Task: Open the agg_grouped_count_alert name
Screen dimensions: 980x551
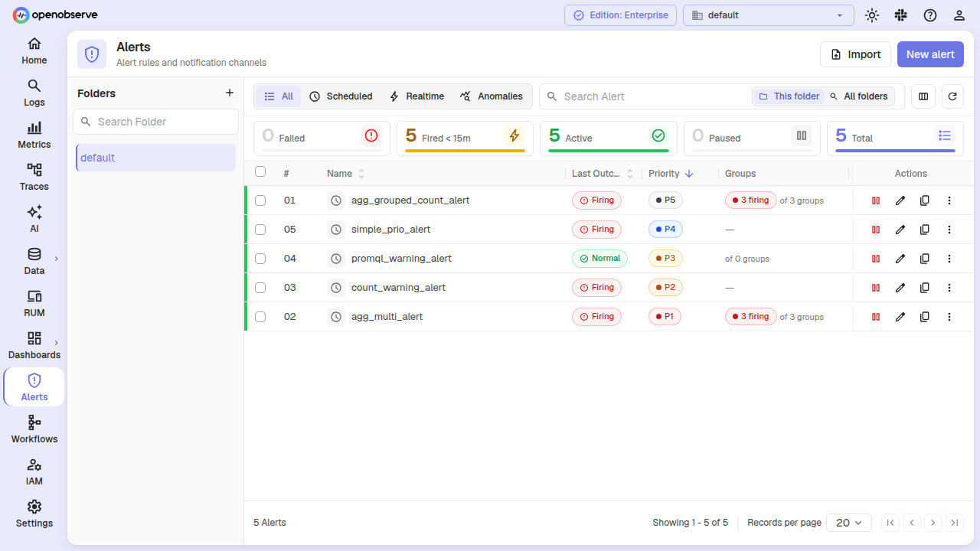Action: click(x=410, y=201)
